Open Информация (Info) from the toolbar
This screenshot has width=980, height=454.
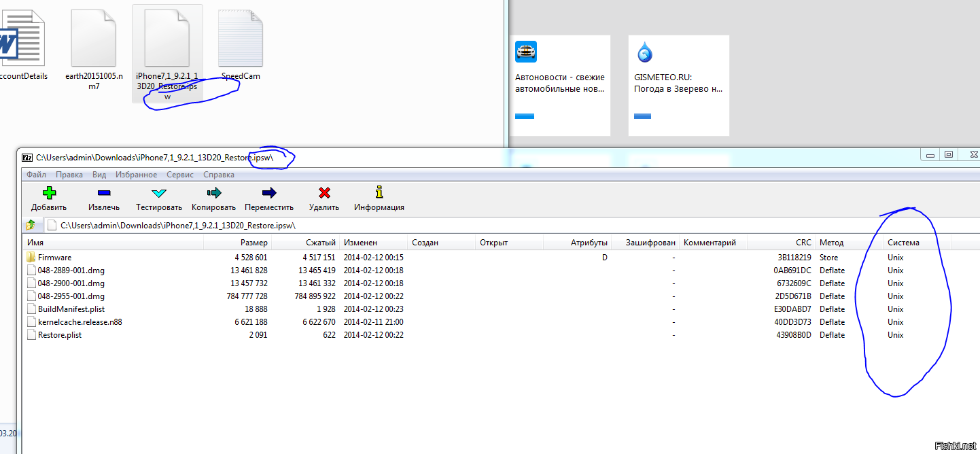379,193
